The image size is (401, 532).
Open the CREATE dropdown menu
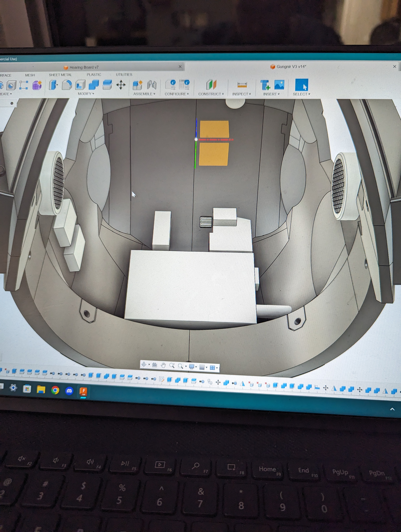[x=5, y=94]
